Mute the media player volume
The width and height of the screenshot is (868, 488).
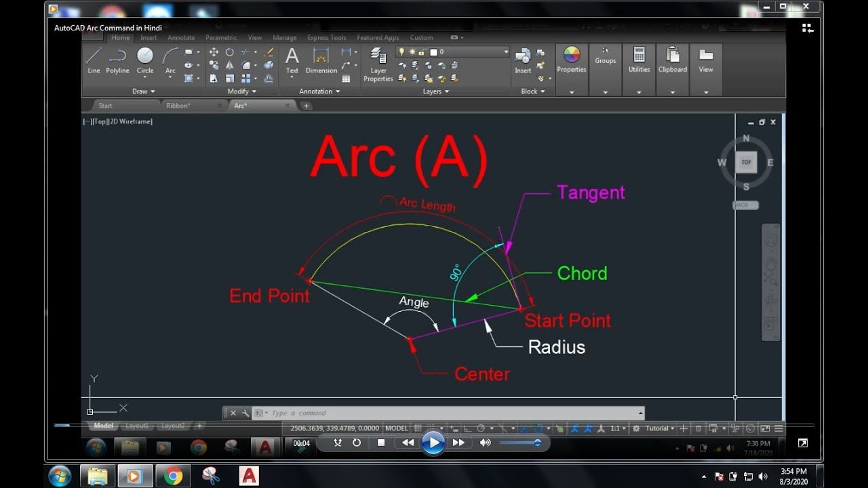[x=485, y=443]
